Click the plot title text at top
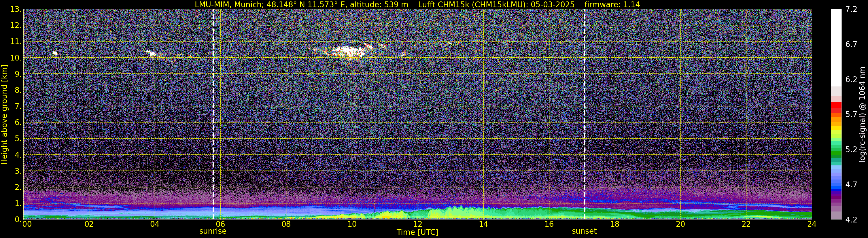The height and width of the screenshot is (238, 868). click(417, 4)
